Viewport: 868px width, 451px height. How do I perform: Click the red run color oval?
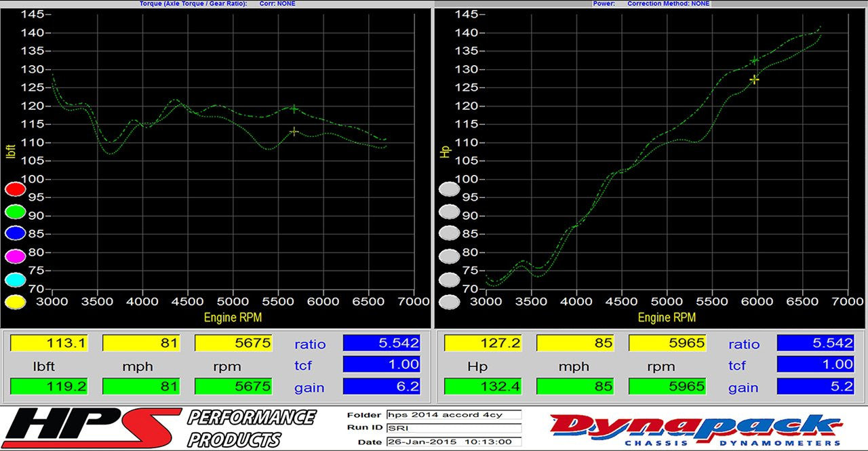[15, 189]
